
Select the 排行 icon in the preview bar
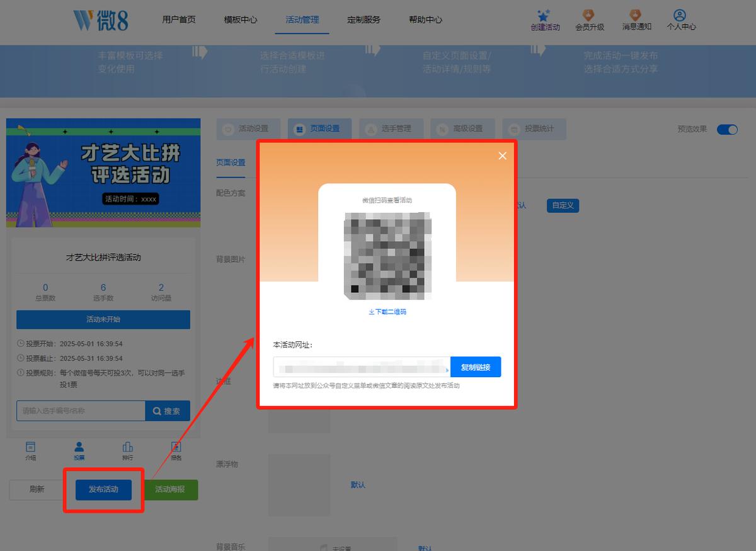tap(127, 451)
